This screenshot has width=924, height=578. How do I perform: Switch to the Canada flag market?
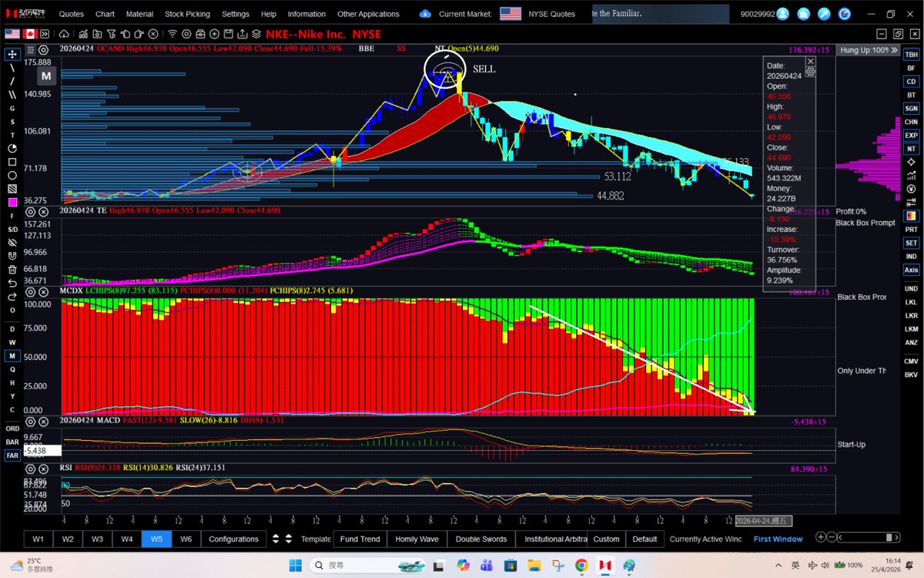[x=32, y=34]
